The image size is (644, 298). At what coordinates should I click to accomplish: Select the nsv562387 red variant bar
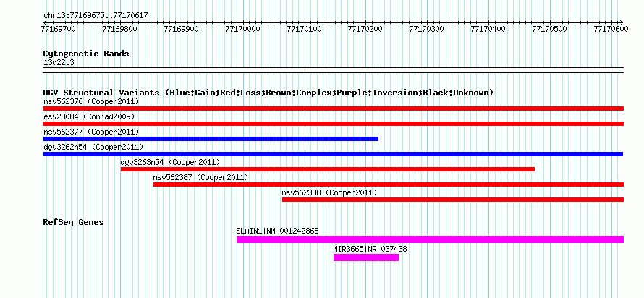tap(389, 184)
